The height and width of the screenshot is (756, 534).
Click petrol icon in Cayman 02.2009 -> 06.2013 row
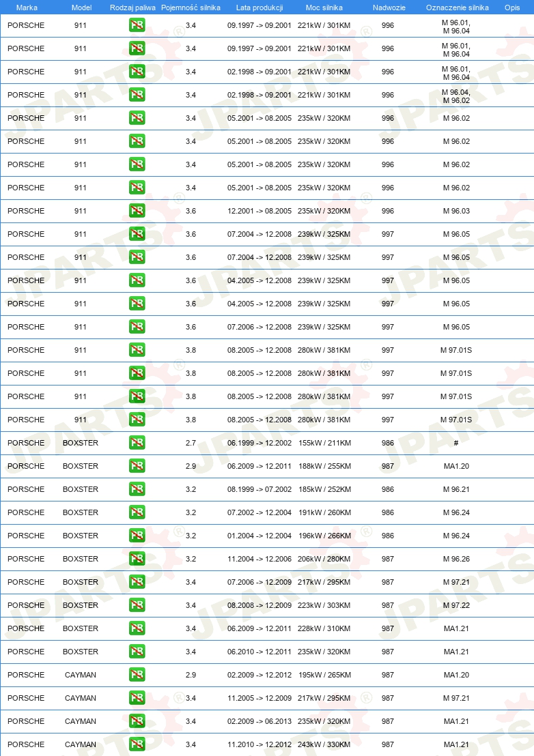tap(137, 721)
